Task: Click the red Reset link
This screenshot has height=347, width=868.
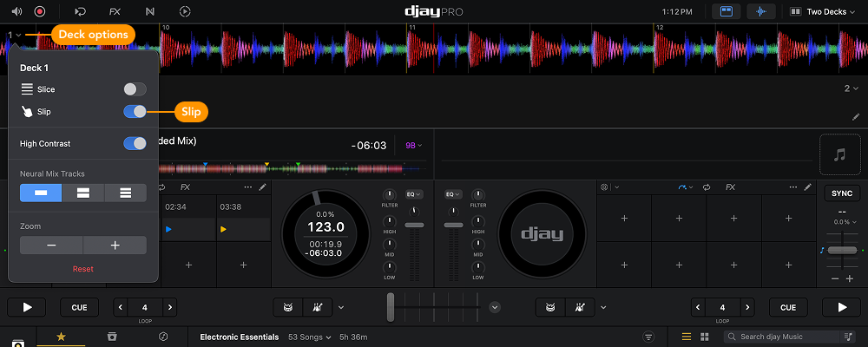Action: [82, 269]
